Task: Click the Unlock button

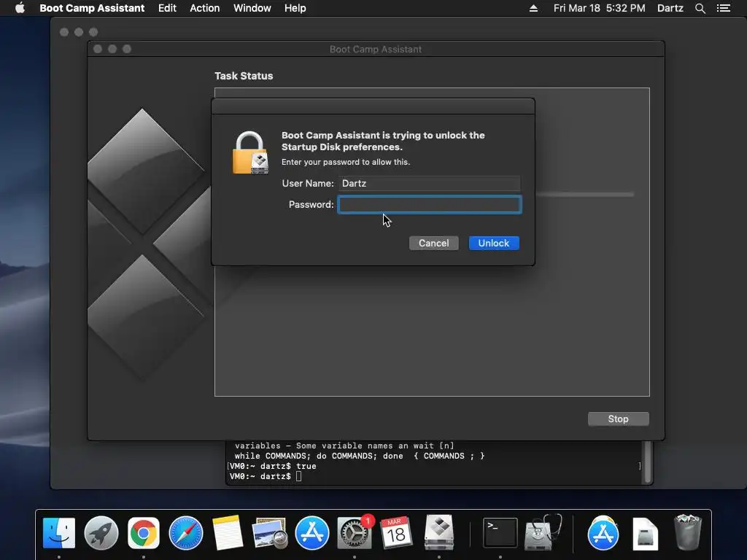Action: 494,243
